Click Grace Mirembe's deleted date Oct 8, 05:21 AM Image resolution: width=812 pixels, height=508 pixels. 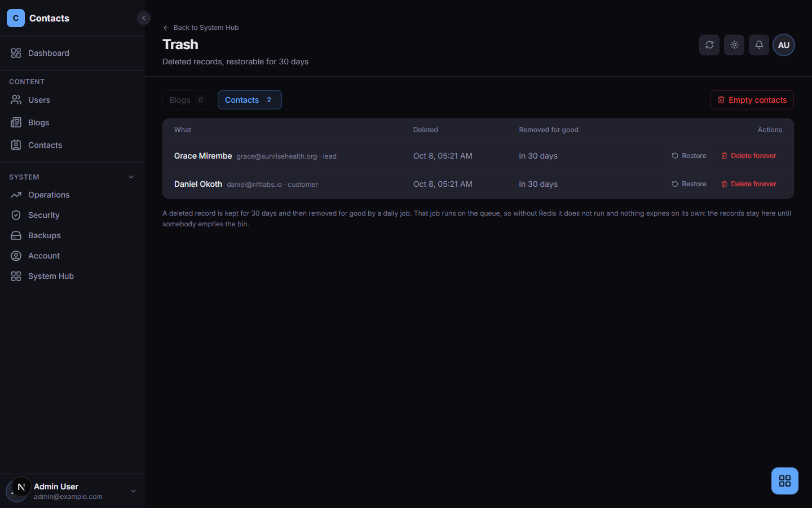[x=443, y=156]
